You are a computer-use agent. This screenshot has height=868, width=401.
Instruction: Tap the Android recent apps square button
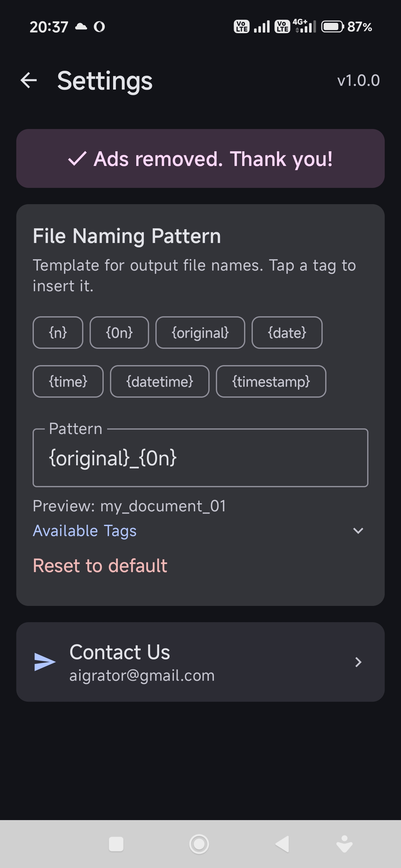pos(116,844)
